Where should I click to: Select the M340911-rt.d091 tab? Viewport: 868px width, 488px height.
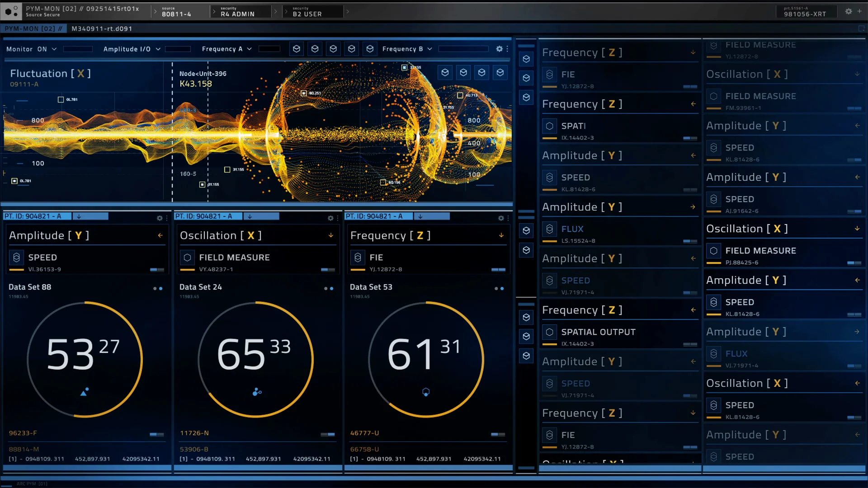102,28
